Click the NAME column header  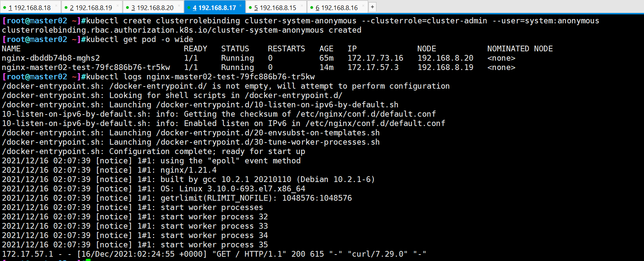pos(11,49)
